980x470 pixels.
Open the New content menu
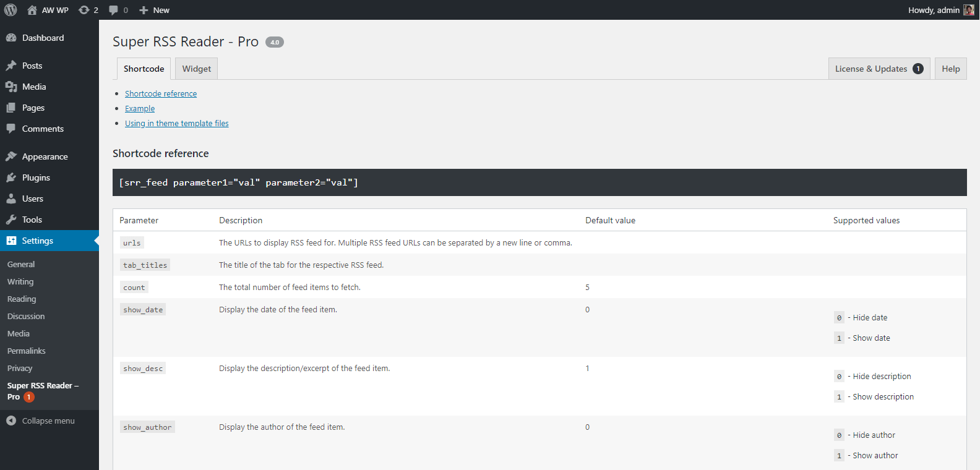point(155,10)
